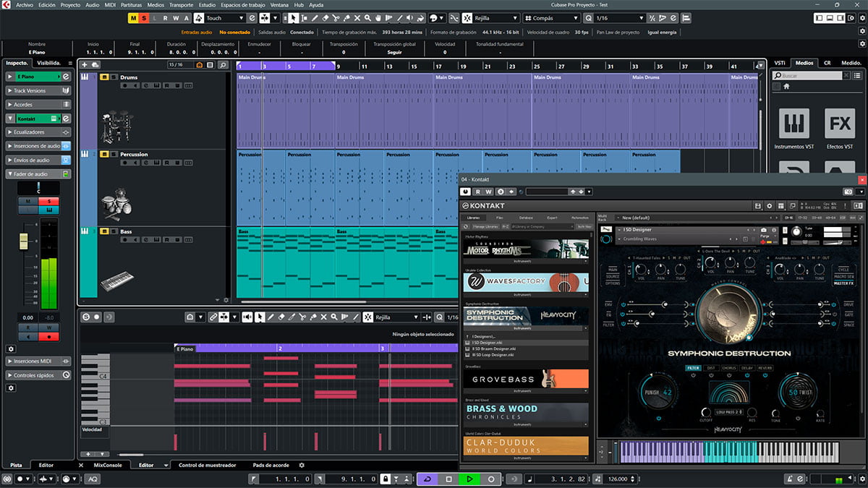Viewport: 868px width, 488px height.
Task: Adjust the inspector channel volume fader
Action: click(23, 241)
